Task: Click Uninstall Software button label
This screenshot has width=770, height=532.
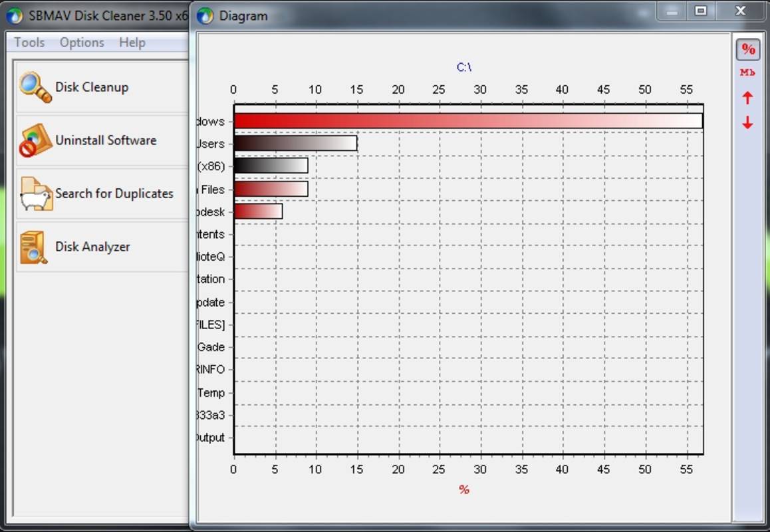Action: 106,140
